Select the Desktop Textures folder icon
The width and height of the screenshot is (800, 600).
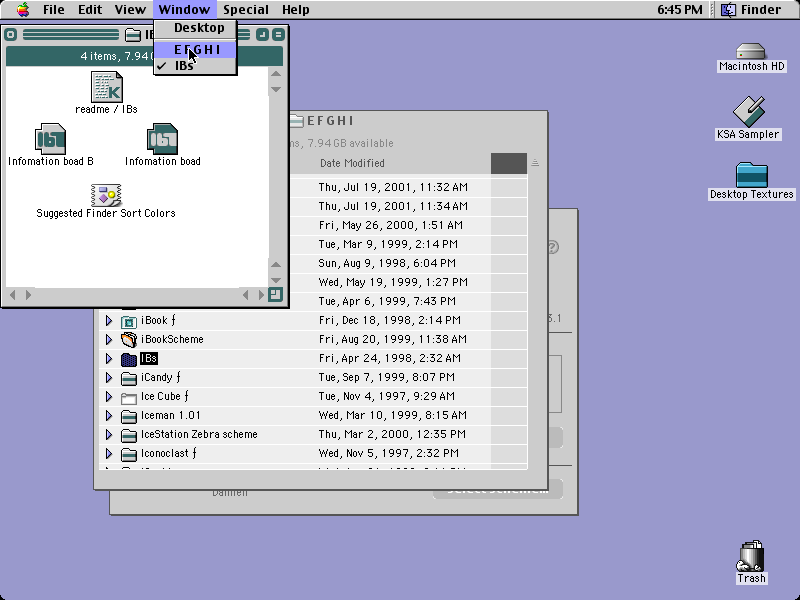click(x=752, y=175)
